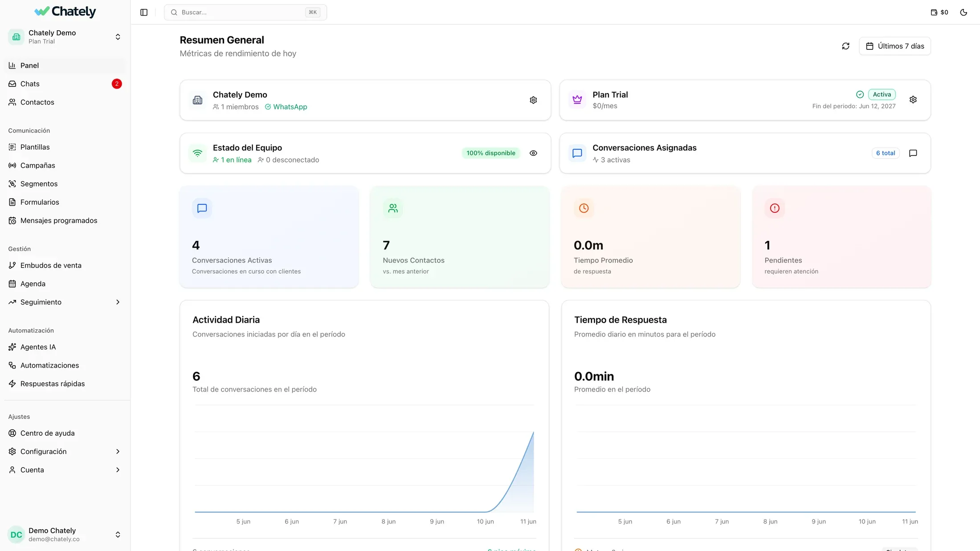Viewport: 980px width, 551px height.
Task: Click the purple crown plan icon
Action: coord(577,100)
